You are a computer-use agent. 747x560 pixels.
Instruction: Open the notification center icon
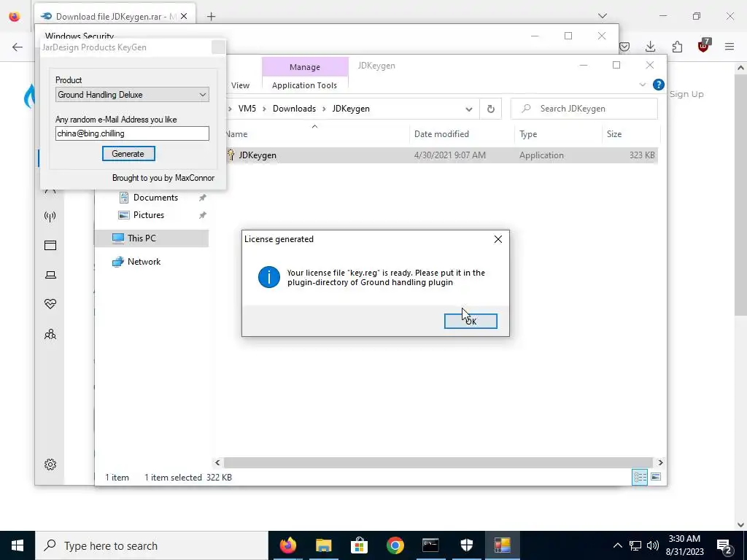(x=724, y=545)
